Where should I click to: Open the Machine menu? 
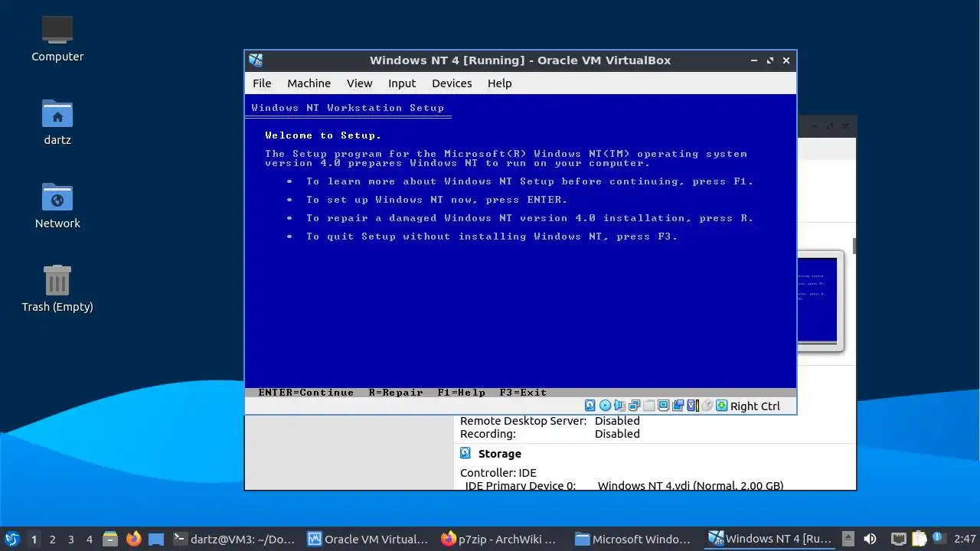309,83
